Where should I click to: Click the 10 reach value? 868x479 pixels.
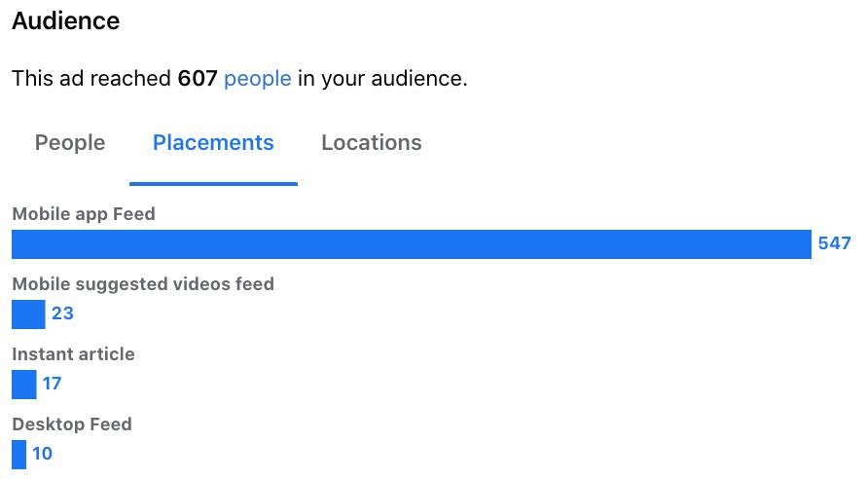pyautogui.click(x=42, y=455)
